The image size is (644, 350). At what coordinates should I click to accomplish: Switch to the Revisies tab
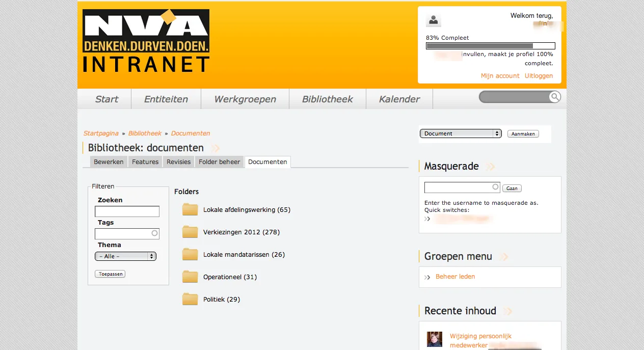click(x=179, y=162)
